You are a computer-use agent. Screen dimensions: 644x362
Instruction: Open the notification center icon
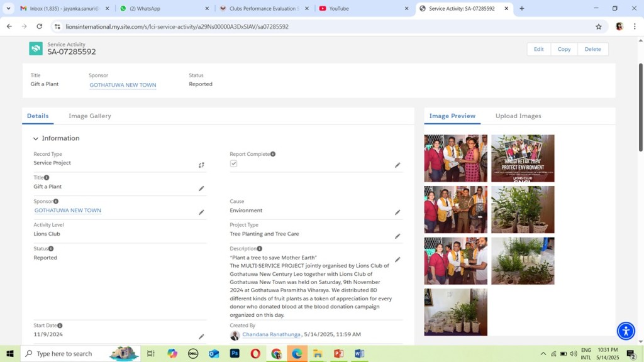coord(631,354)
